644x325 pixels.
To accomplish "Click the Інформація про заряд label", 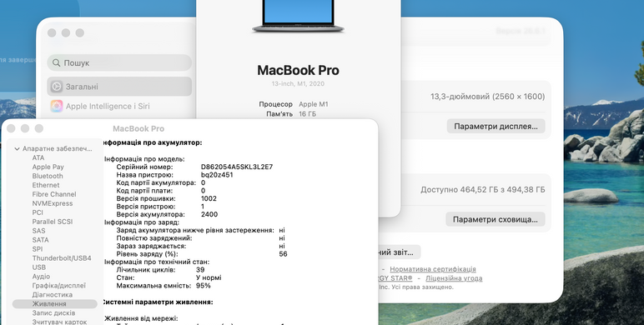I will [141, 222].
